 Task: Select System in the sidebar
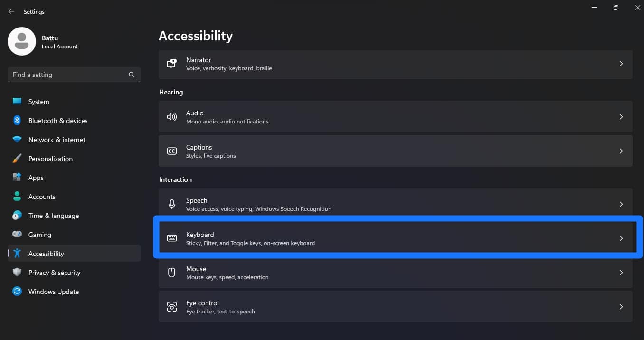(x=38, y=101)
